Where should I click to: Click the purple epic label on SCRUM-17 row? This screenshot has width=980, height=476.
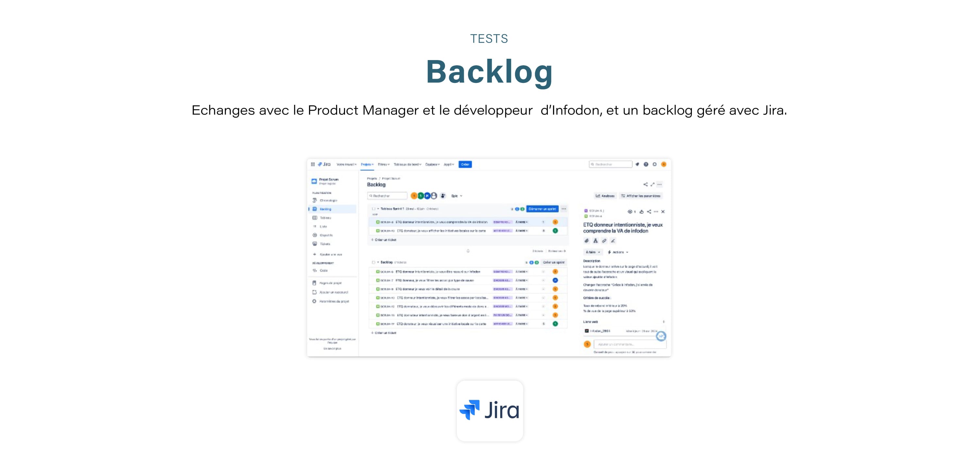pos(503,324)
